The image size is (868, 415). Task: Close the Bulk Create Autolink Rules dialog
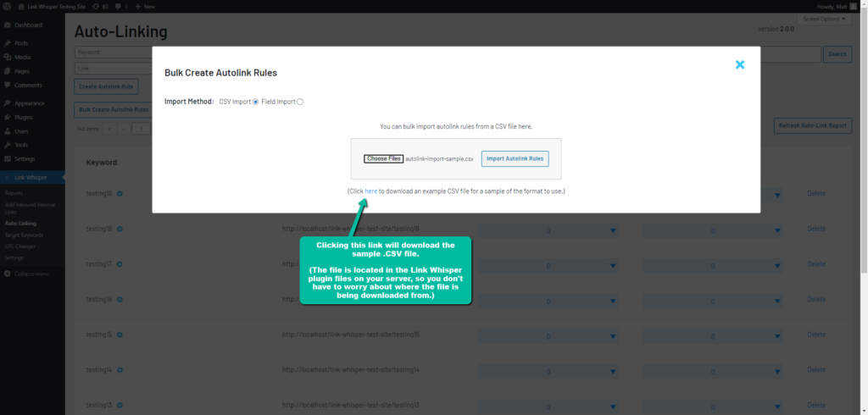(x=739, y=64)
